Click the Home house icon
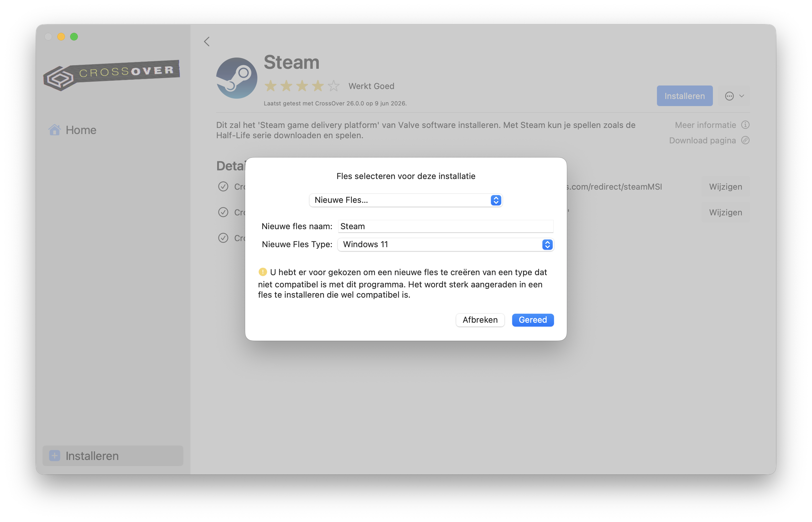 pos(54,130)
